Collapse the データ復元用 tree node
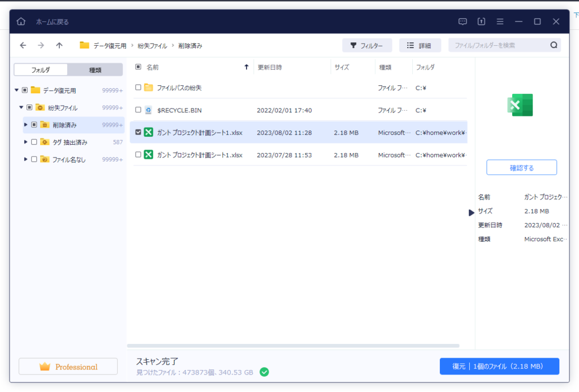The image size is (579, 392). tap(17, 90)
